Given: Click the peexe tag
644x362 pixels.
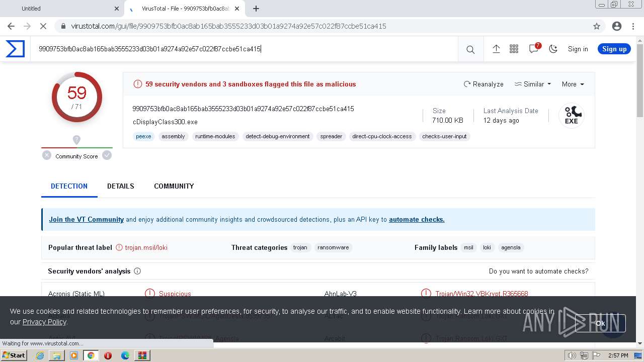Looking at the screenshot, I should click(x=143, y=136).
